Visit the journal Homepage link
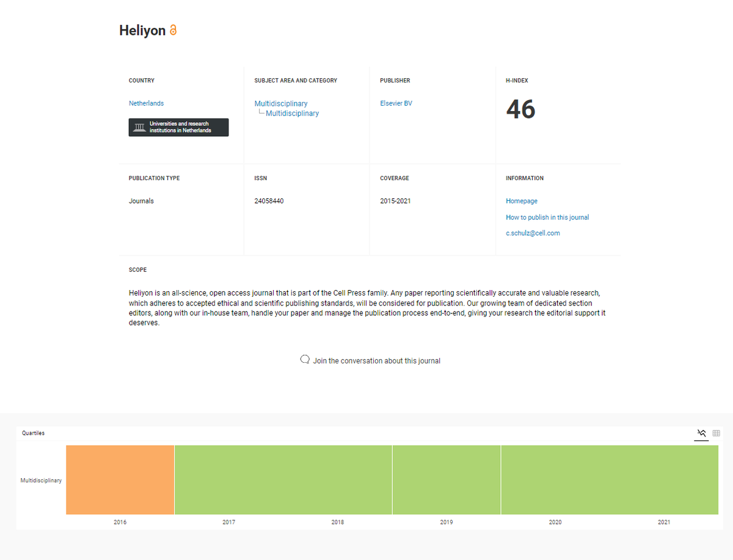 tap(522, 201)
